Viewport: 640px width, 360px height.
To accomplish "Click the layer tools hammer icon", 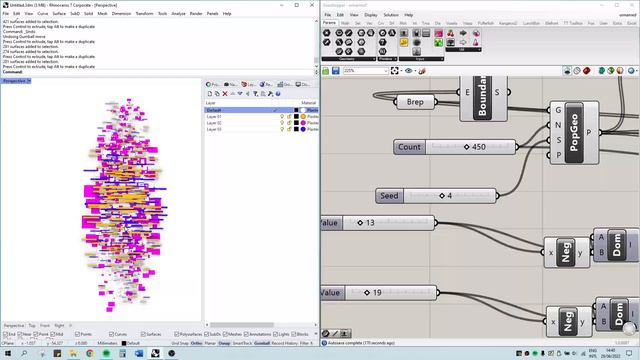I will [270, 94].
